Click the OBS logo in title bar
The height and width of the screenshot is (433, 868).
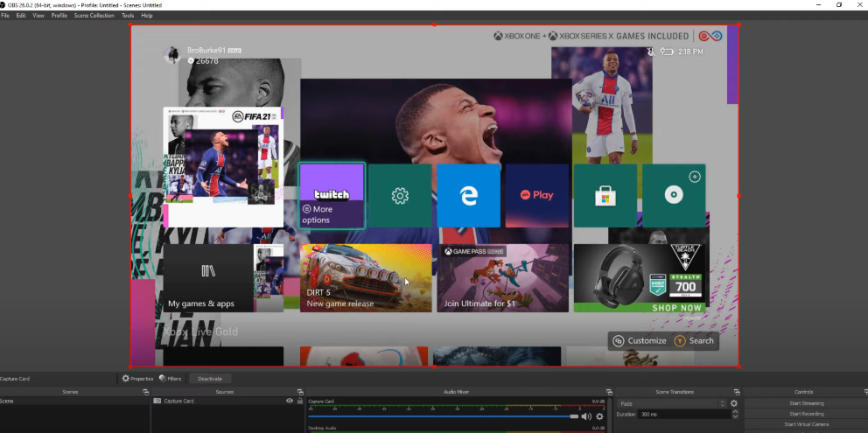click(x=3, y=5)
